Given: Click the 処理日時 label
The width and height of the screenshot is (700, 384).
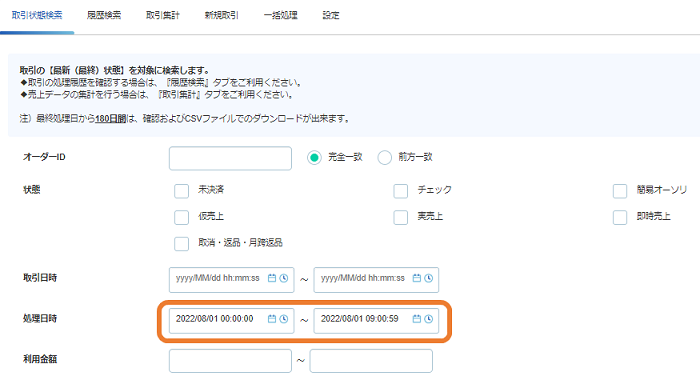Looking at the screenshot, I should click(40, 318).
